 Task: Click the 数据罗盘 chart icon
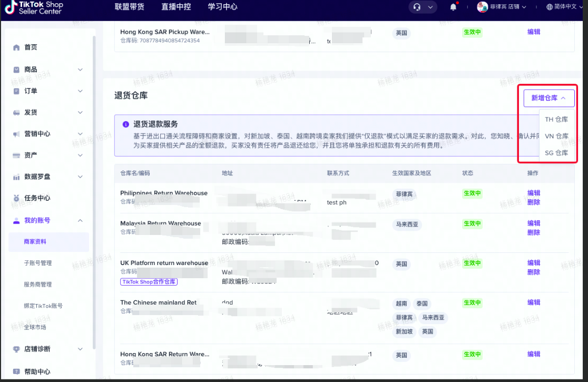(x=16, y=177)
